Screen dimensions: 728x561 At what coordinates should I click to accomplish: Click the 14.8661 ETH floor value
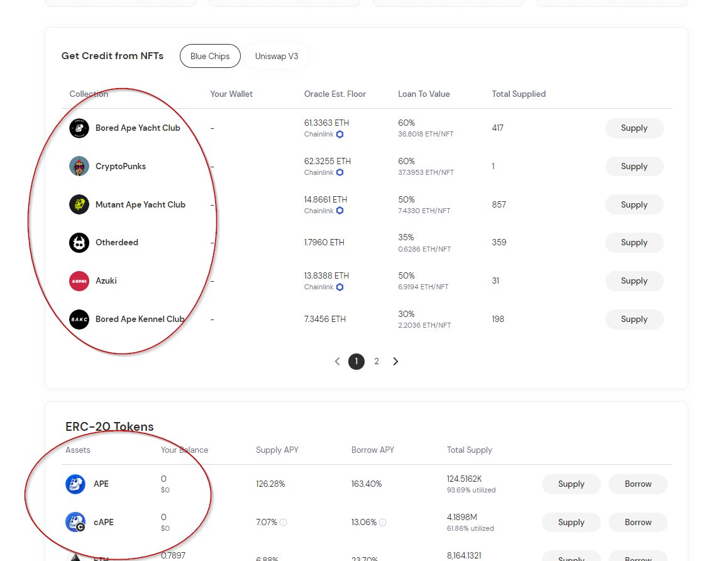point(326,199)
